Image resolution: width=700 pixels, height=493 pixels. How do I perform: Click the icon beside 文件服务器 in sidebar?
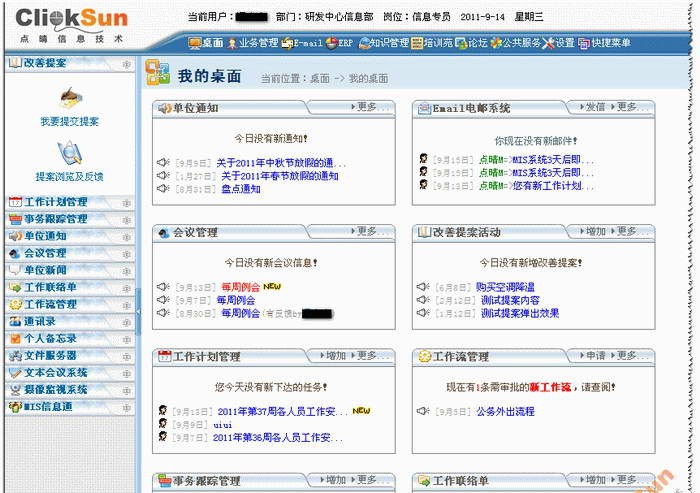(x=15, y=356)
